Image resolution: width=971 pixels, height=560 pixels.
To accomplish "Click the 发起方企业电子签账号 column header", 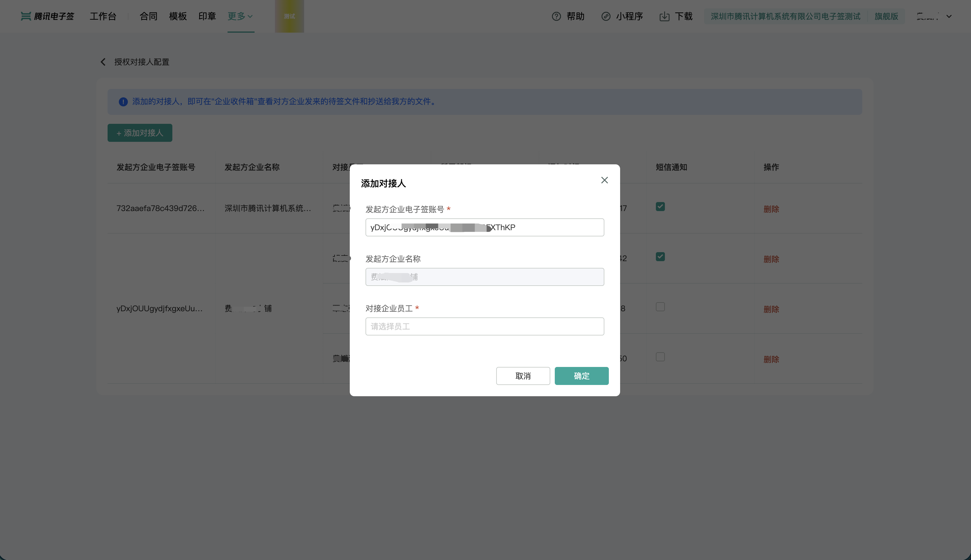I will coord(156,167).
